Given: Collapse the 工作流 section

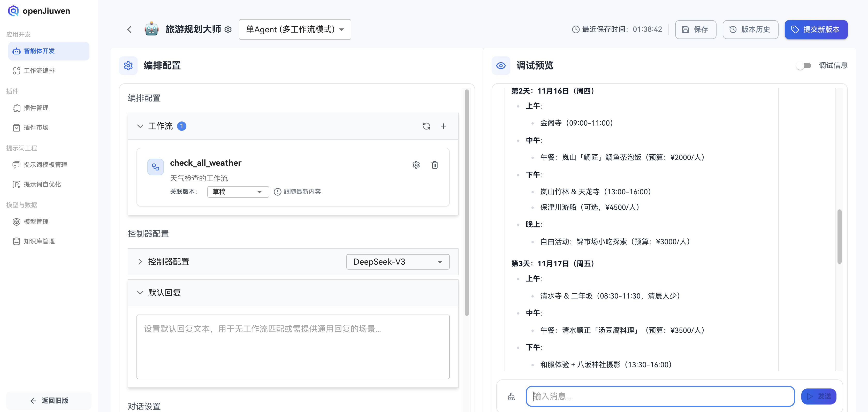Looking at the screenshot, I should coord(140,126).
